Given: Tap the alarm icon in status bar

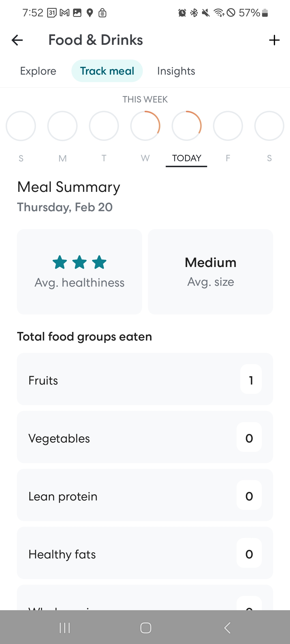Looking at the screenshot, I should point(182,13).
